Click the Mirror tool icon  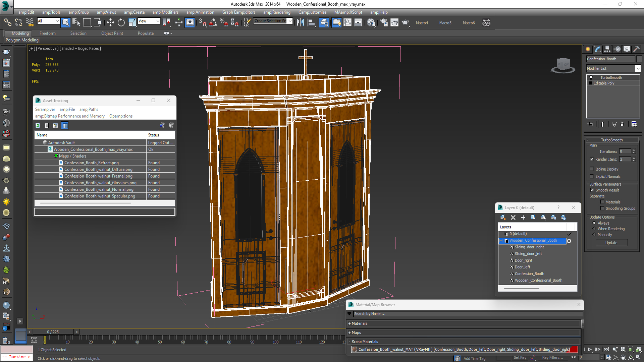(300, 22)
